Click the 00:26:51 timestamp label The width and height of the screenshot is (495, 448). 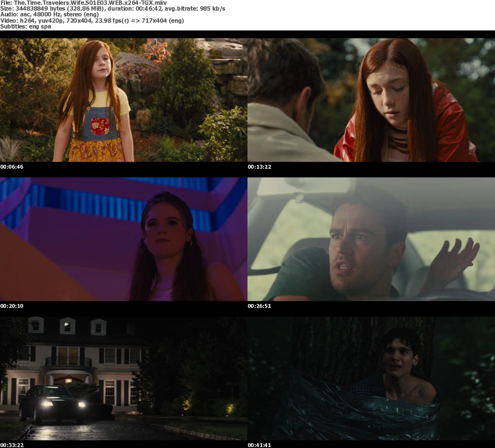(259, 306)
